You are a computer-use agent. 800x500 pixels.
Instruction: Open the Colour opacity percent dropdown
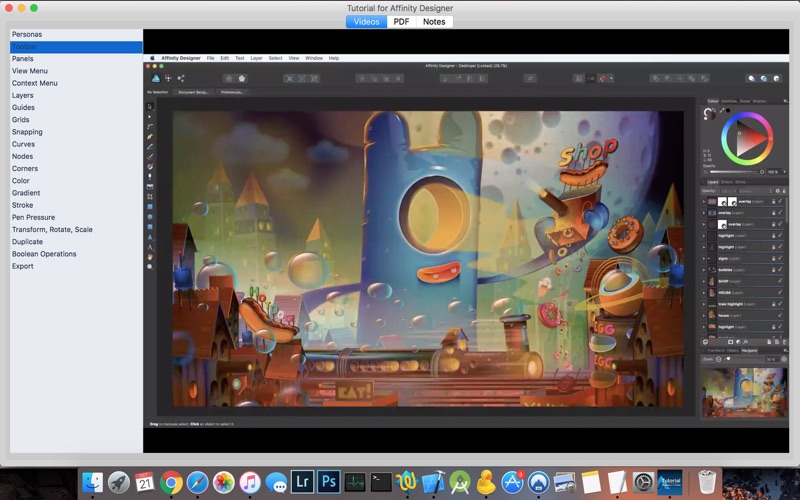pos(785,172)
